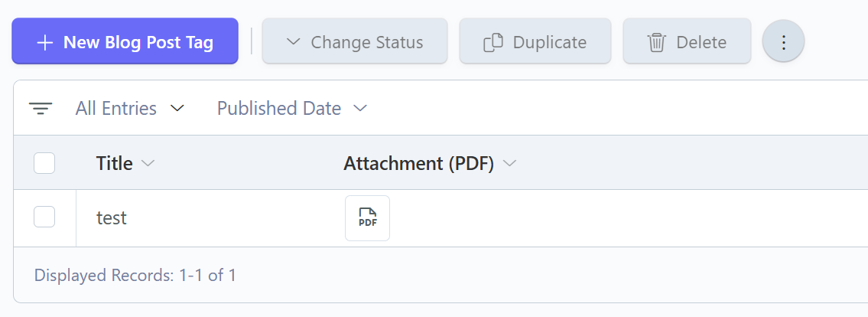
Task: Open the PDF attachment icon for test
Action: 367,218
